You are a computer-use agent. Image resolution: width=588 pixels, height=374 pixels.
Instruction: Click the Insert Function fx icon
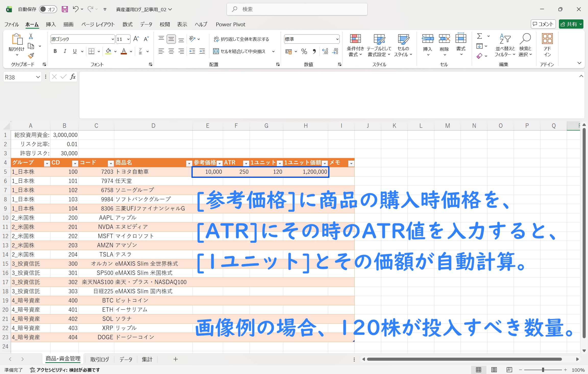(x=73, y=77)
